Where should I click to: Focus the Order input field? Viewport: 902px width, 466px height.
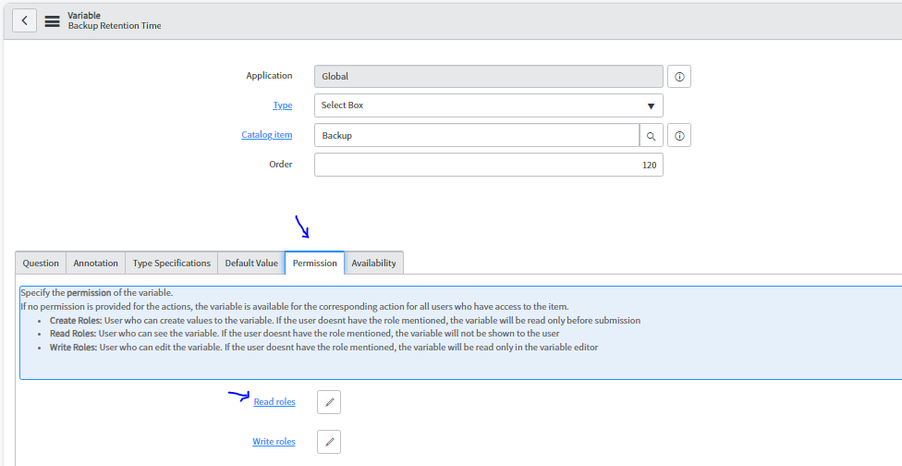coord(488,165)
